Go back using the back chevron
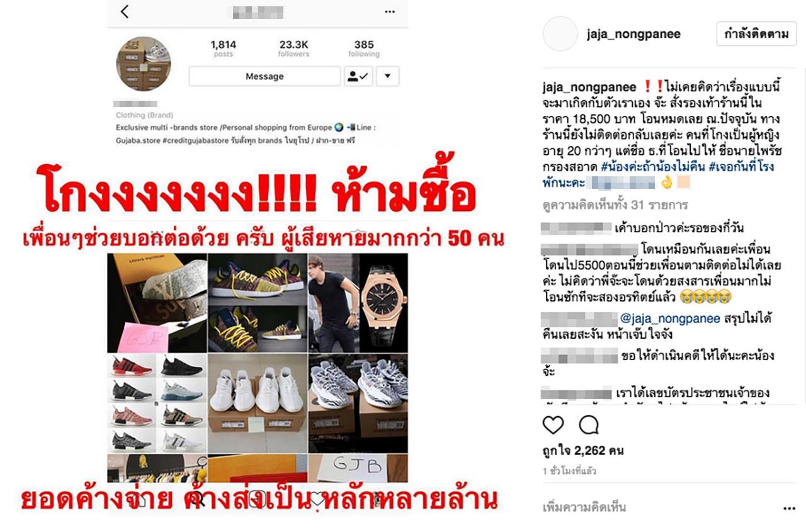 coord(125,11)
